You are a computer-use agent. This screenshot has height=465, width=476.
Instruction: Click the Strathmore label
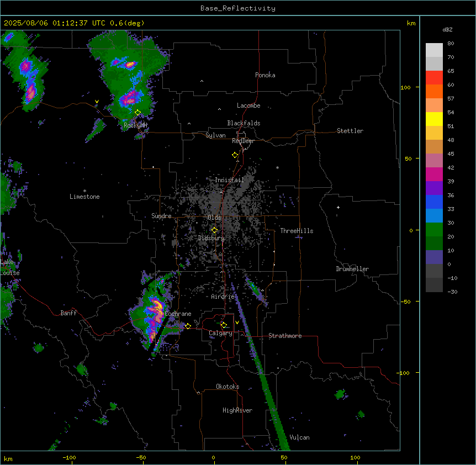pos(285,336)
